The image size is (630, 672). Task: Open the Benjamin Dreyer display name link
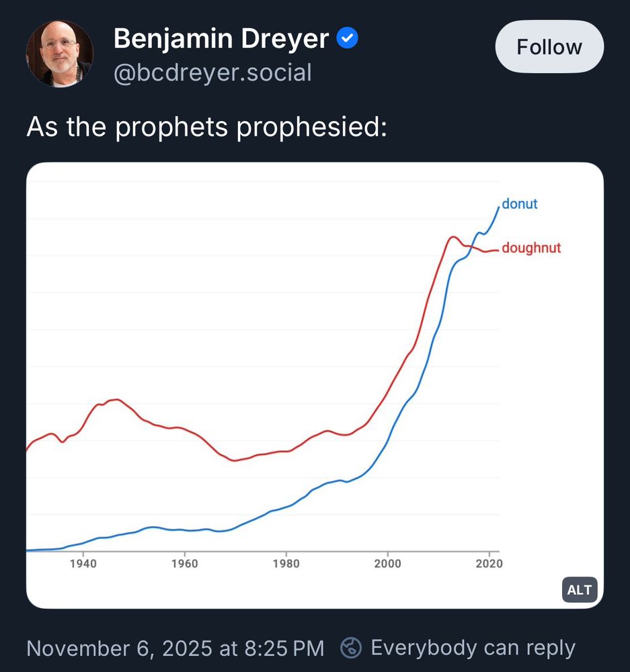(221, 39)
